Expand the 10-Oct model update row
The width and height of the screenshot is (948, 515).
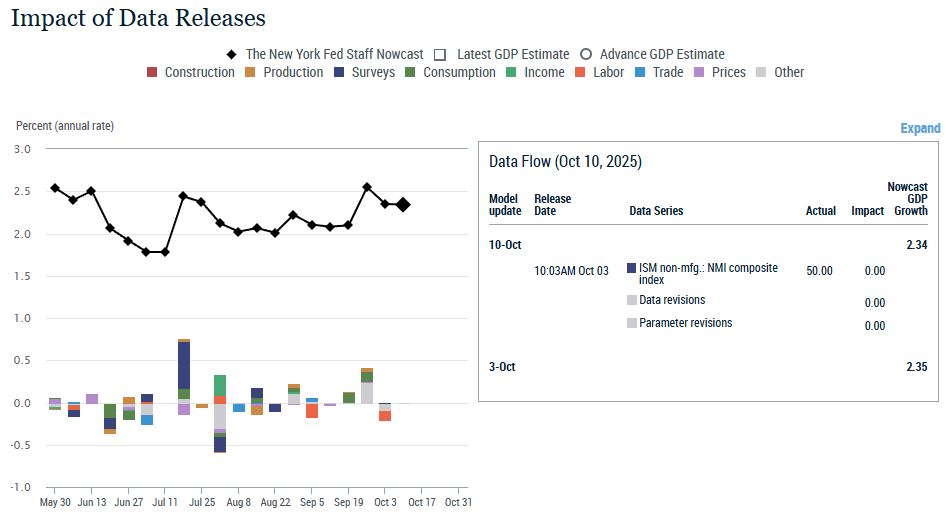click(504, 244)
